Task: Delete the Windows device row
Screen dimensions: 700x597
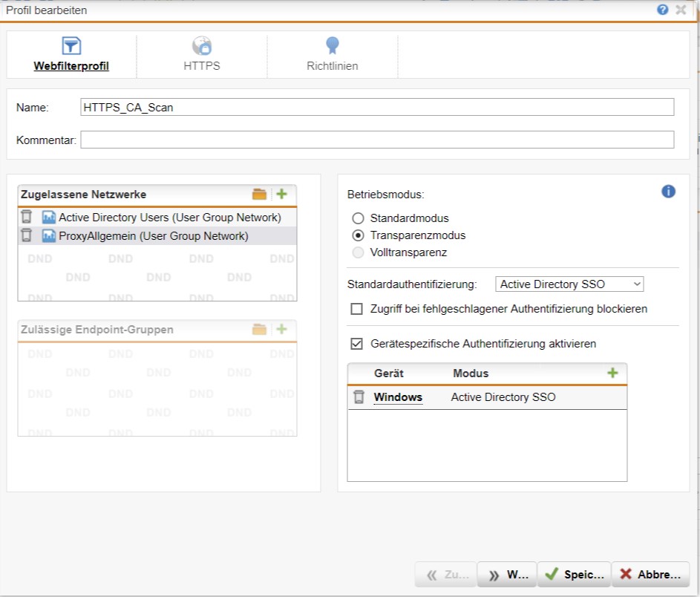Action: coord(359,397)
